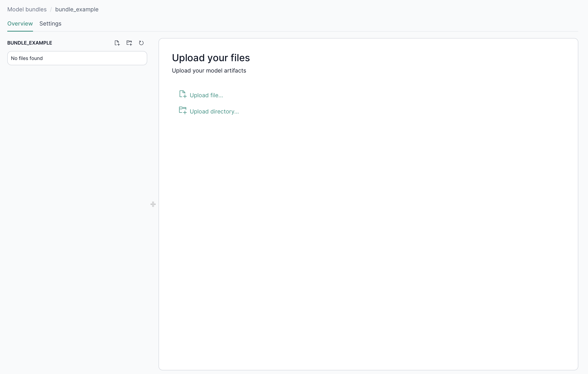588x374 pixels.
Task: Click the document-plus icon next to Upload file...
Action: [183, 94]
